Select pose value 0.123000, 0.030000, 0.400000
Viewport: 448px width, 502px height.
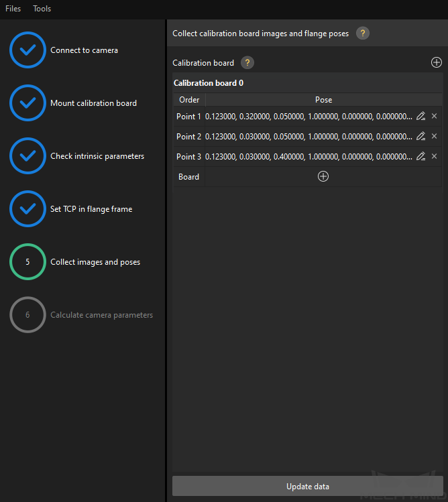coord(309,157)
